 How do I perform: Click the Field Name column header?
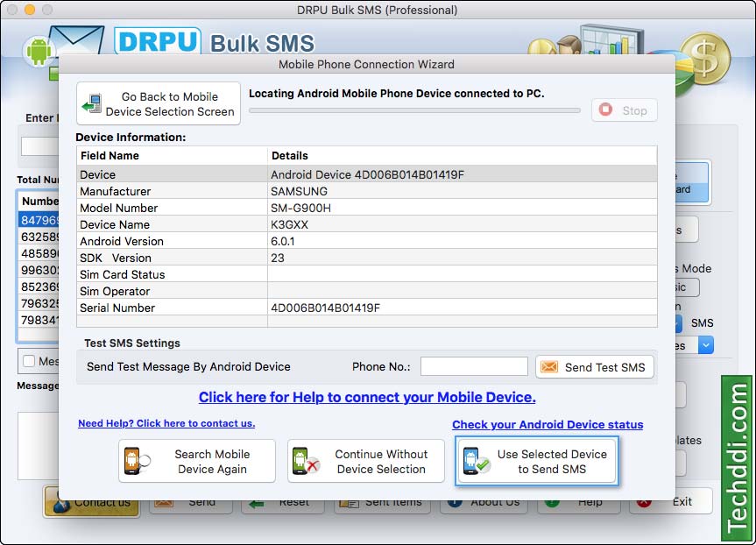point(172,156)
